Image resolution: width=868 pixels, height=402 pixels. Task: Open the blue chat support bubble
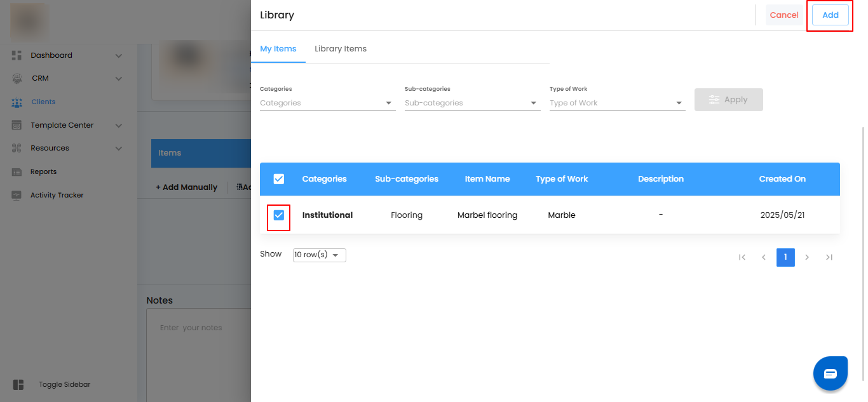(x=830, y=373)
